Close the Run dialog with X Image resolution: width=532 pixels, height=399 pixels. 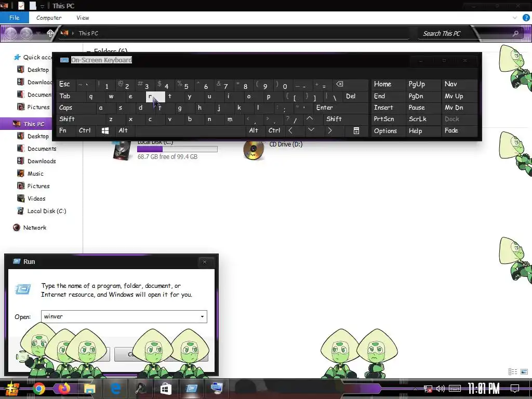(x=205, y=262)
